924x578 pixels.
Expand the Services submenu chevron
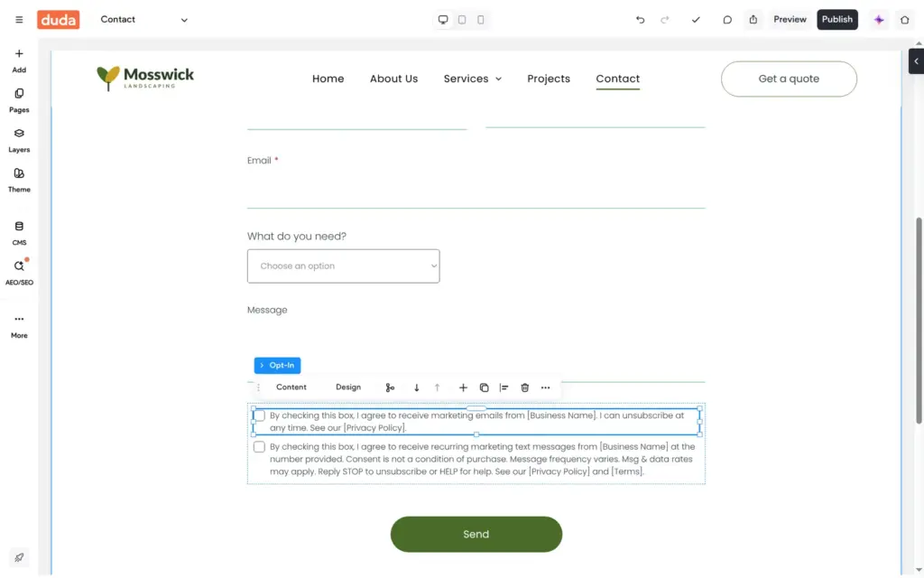point(498,79)
